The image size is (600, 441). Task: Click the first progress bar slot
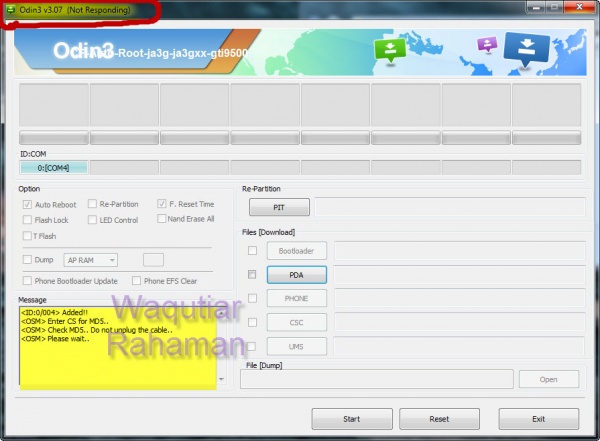pos(54,137)
